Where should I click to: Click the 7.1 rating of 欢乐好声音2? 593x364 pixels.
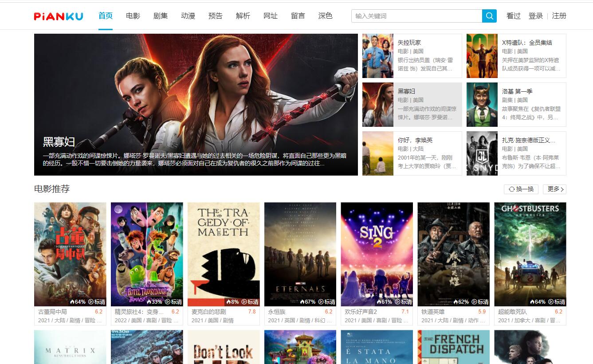(x=405, y=312)
